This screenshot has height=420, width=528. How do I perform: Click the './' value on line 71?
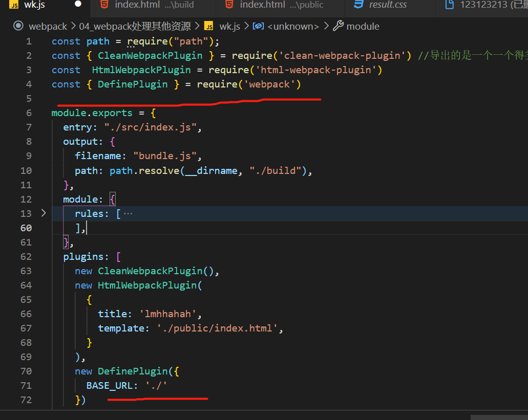pyautogui.click(x=156, y=385)
